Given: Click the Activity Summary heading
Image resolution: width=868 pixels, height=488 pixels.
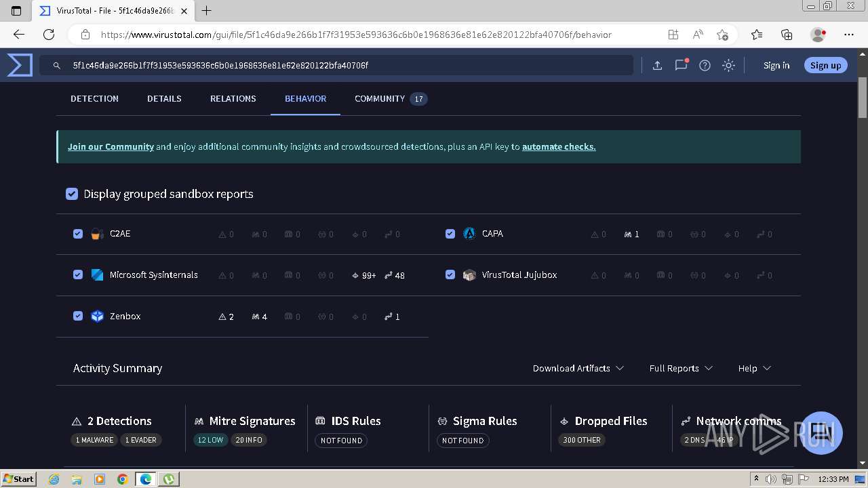Looking at the screenshot, I should click(117, 368).
